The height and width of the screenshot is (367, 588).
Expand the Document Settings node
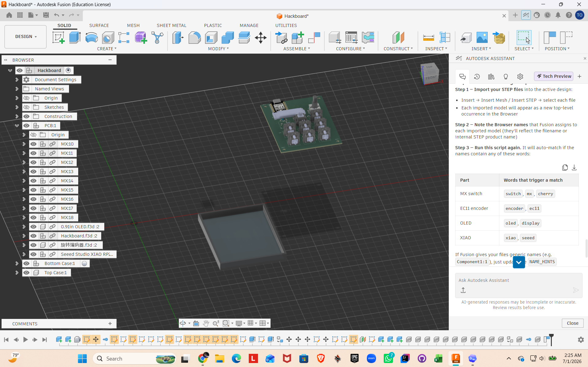click(x=17, y=80)
